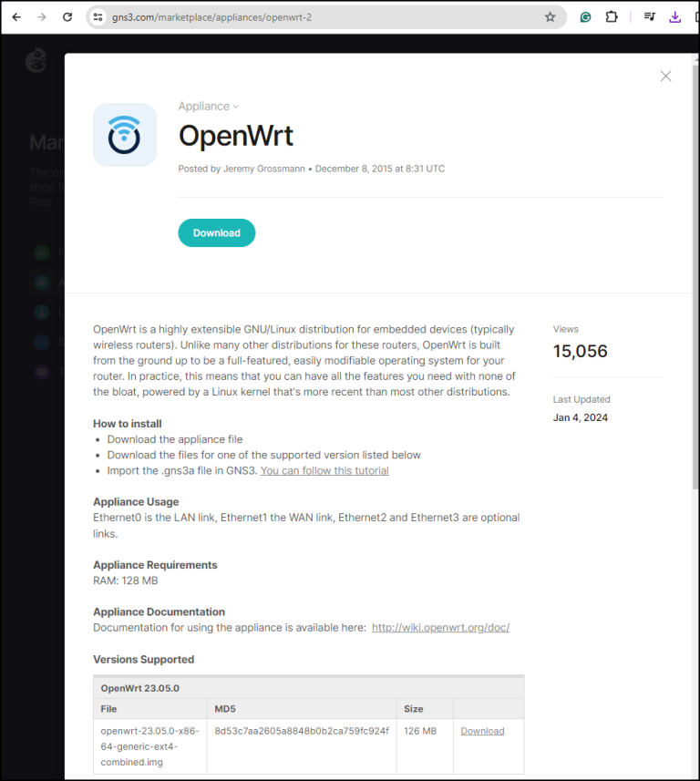The image size is (700, 781).
Task: Download the openwrt-23.05.0 image file
Action: (x=482, y=730)
